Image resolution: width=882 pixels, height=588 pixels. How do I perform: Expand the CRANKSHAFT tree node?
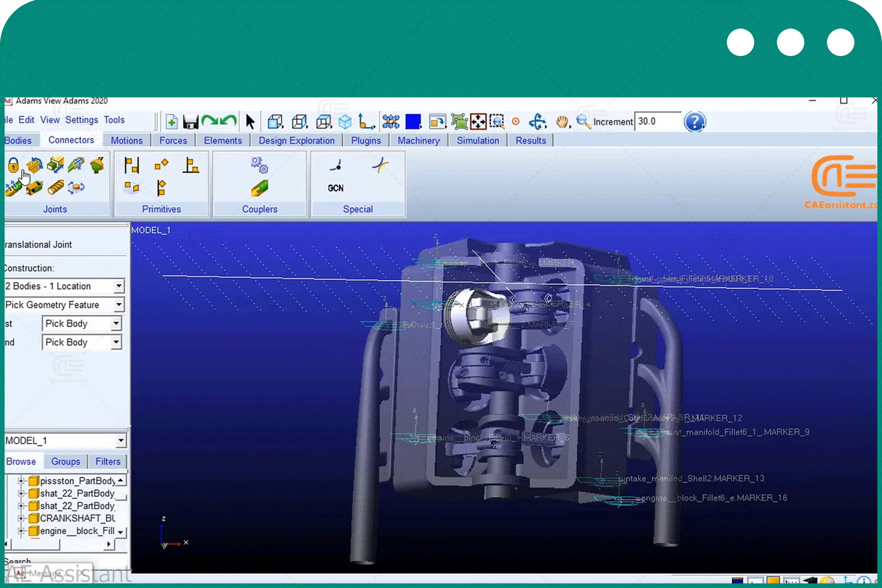pos(21,518)
